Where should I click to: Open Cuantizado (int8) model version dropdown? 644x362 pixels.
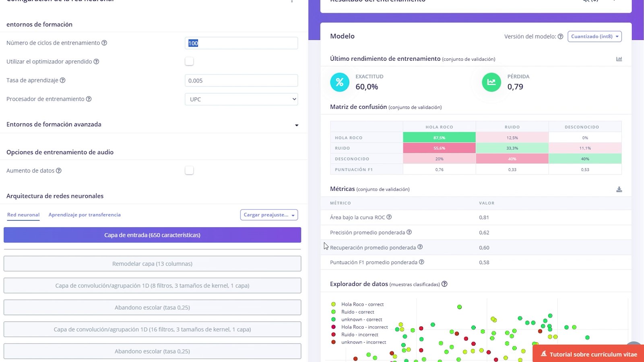coord(594,37)
